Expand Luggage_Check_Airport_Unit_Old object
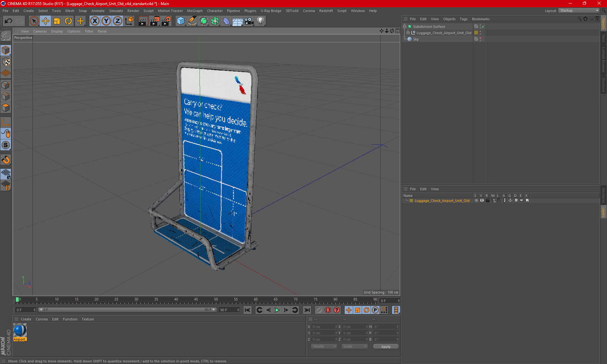The image size is (607, 364). coord(408,33)
